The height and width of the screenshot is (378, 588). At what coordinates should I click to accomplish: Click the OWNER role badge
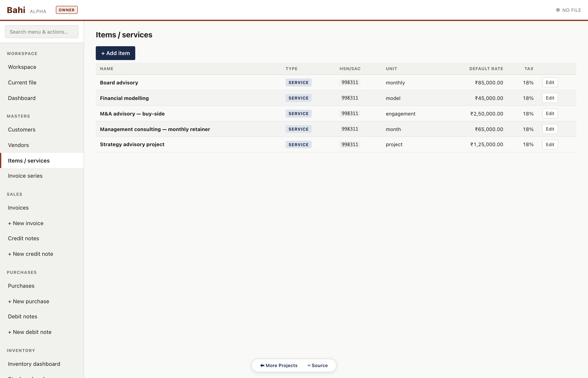67,10
